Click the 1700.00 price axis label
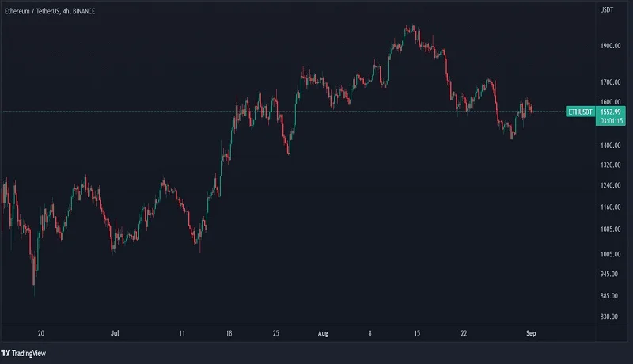633x364 pixels. pos(609,82)
